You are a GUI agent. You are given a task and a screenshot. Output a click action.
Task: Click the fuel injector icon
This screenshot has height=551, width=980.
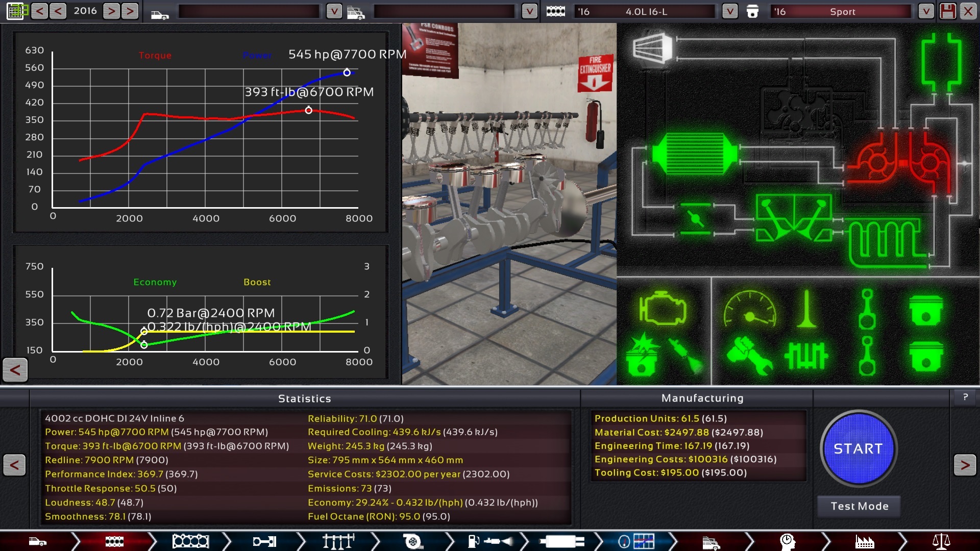(686, 356)
